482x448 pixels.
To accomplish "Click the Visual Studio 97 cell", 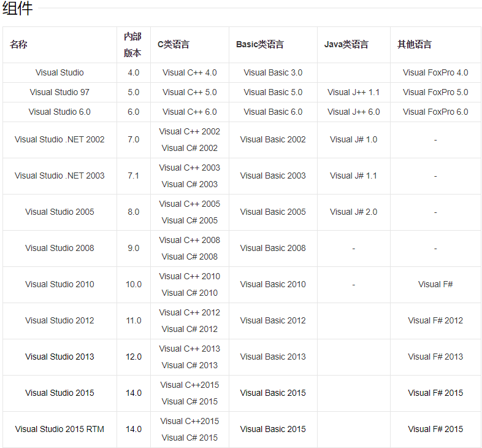I will point(59,92).
